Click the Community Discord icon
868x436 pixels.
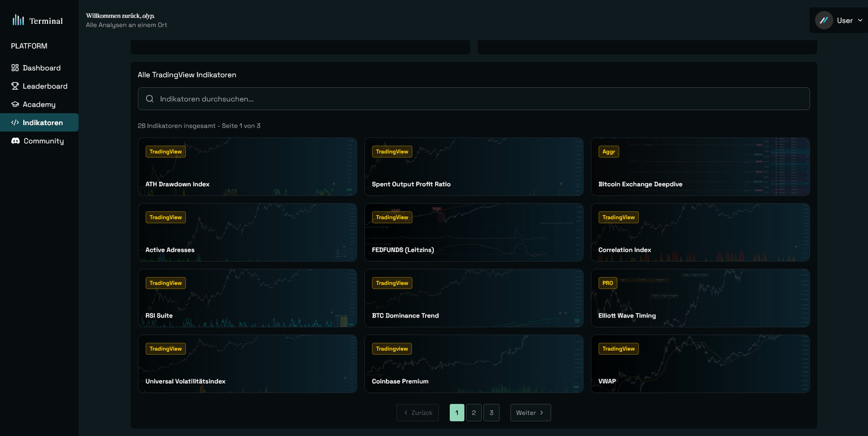(15, 141)
